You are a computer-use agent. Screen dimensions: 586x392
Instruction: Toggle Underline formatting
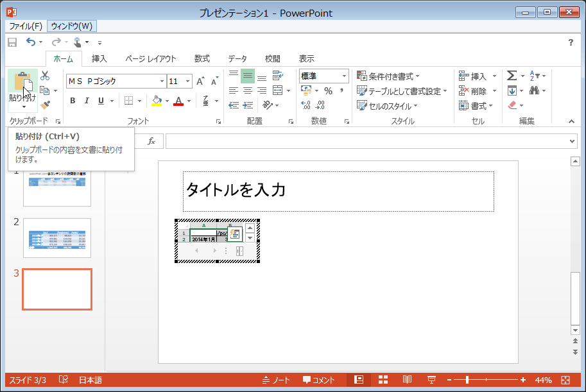pos(101,101)
